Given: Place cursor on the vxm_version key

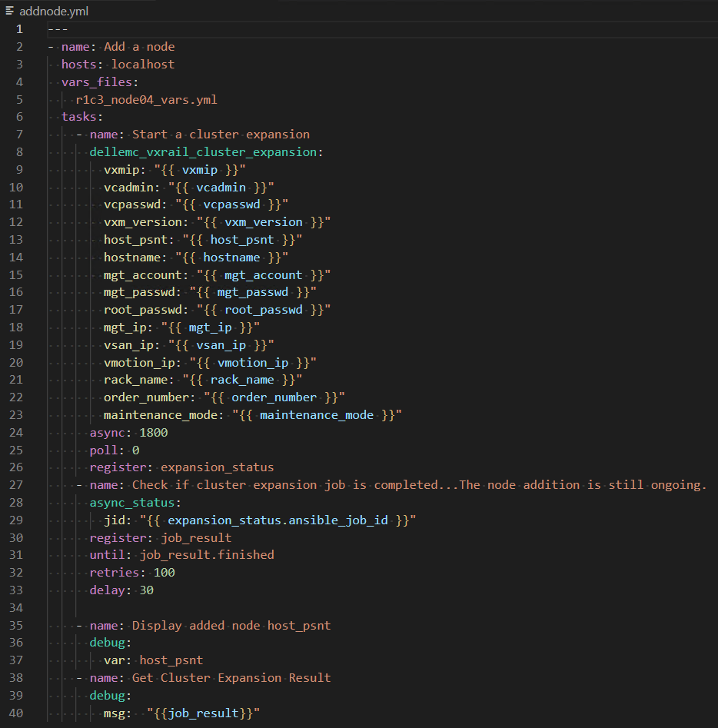Looking at the screenshot, I should [142, 222].
